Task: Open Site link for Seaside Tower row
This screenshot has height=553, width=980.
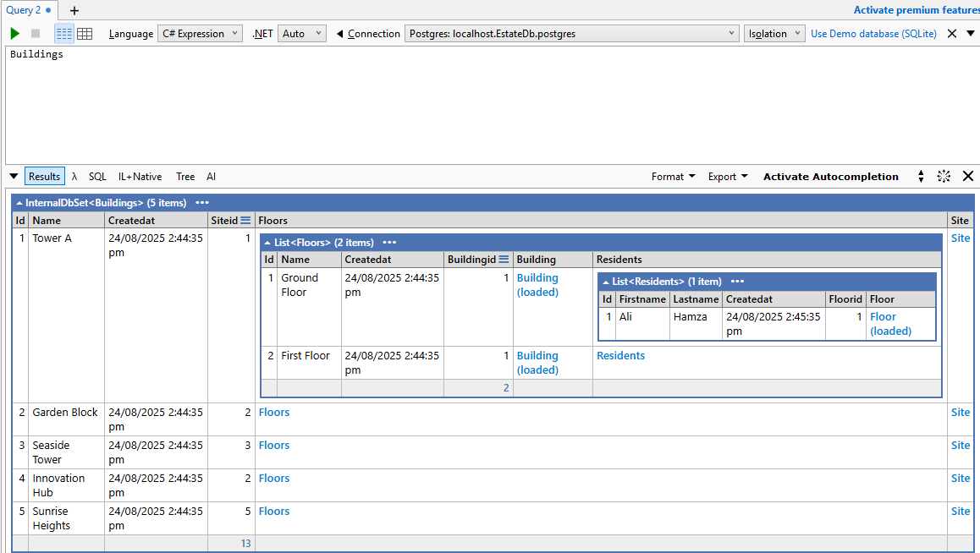Action: tap(960, 445)
